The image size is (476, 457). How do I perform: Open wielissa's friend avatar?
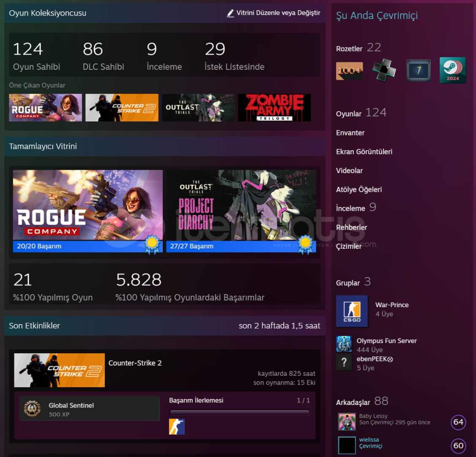pos(347,445)
